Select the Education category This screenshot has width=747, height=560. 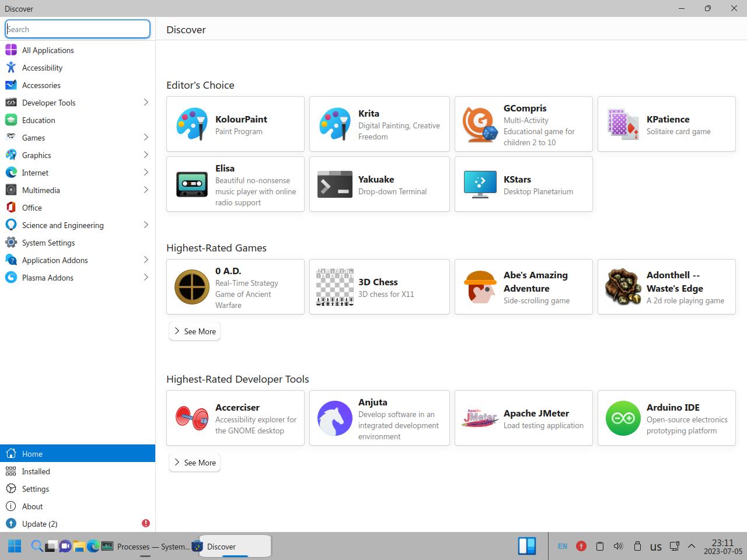(x=39, y=120)
